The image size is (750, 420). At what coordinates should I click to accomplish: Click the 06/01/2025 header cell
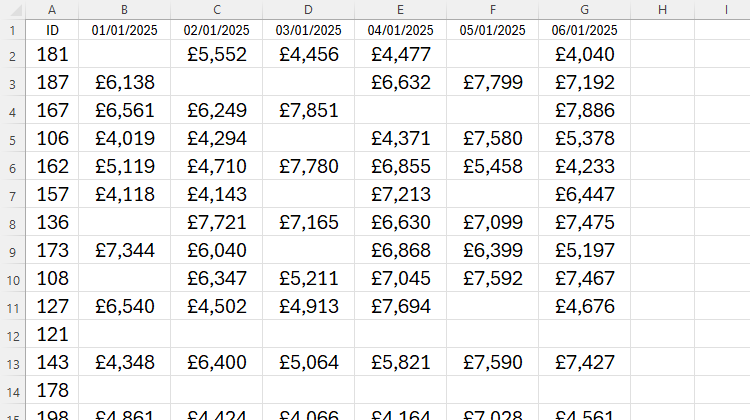(x=585, y=30)
